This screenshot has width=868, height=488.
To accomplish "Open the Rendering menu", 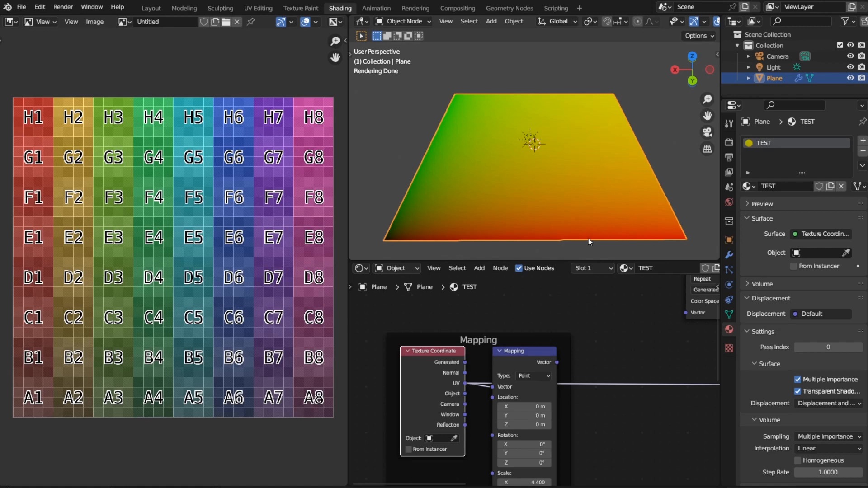I will (x=415, y=8).
